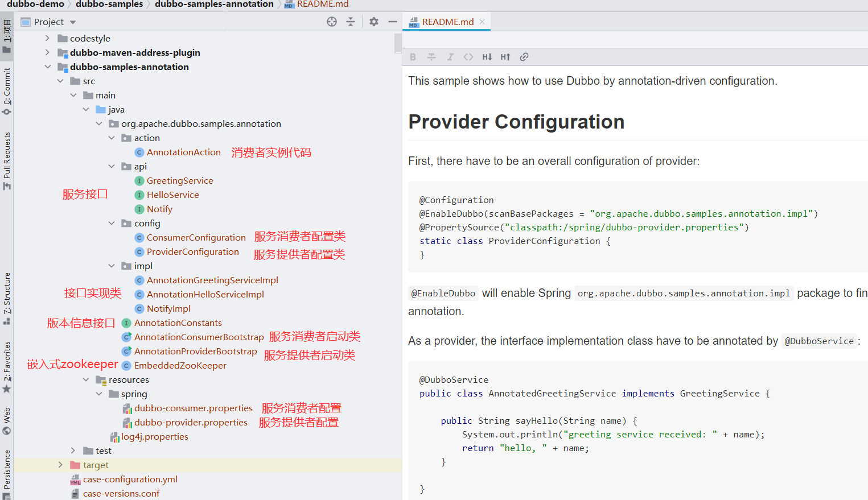
Task: Close the README.md editor tab
Action: tap(482, 22)
